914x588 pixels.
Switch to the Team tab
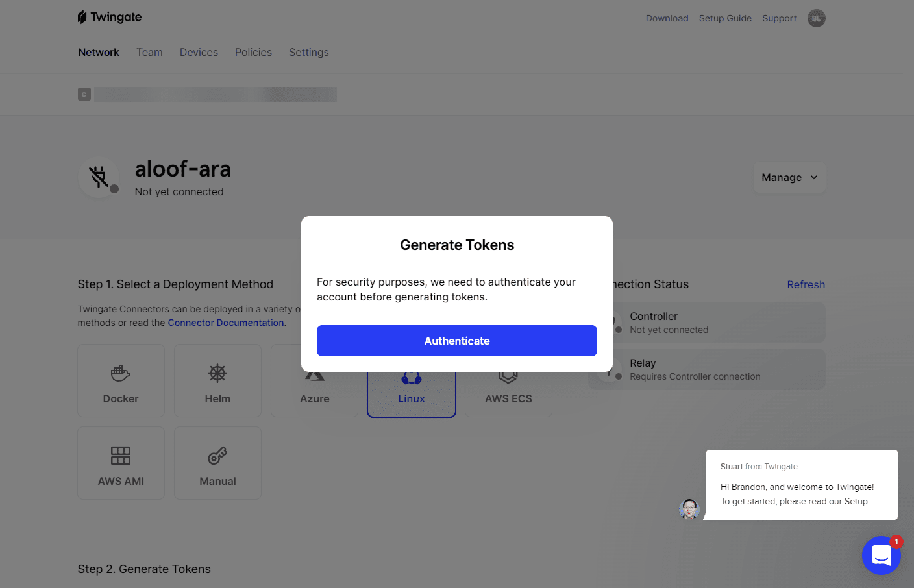[149, 52]
